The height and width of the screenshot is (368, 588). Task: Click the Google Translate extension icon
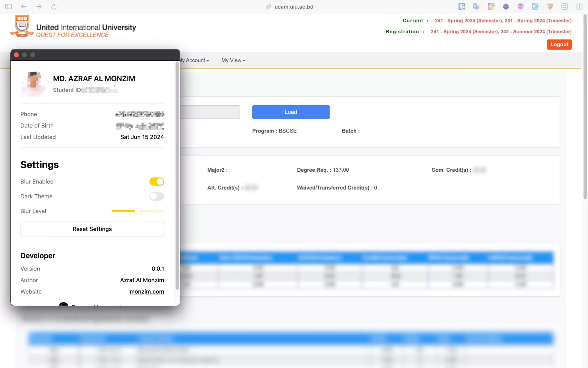[x=476, y=7]
